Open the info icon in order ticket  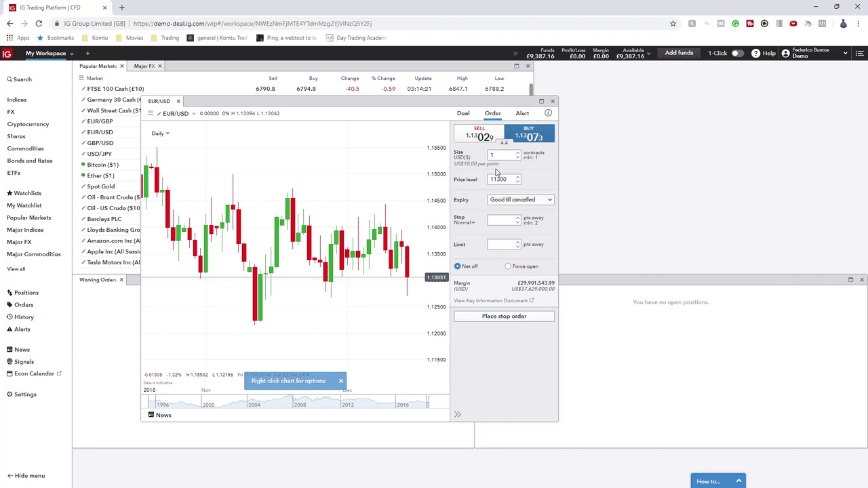click(x=548, y=113)
